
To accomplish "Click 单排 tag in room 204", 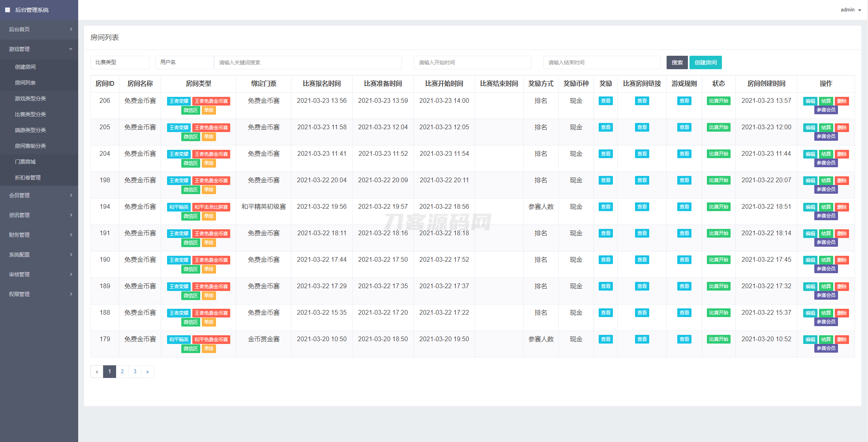I will (x=209, y=163).
